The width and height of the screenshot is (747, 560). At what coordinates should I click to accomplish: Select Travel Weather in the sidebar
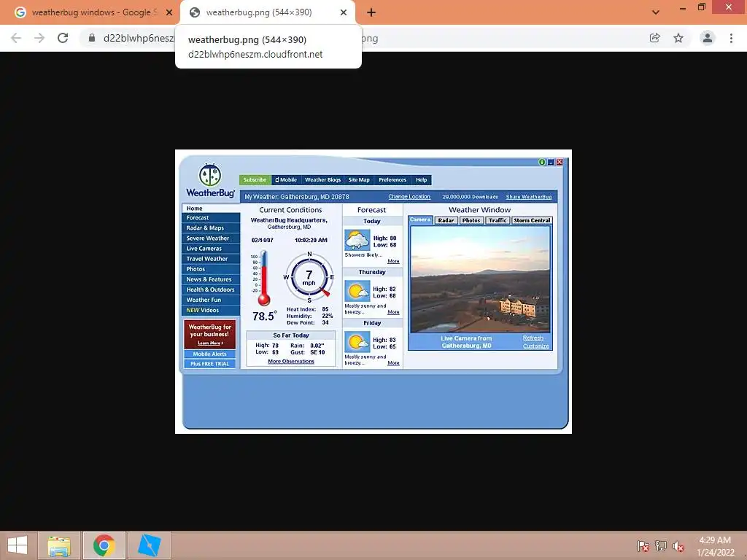click(211, 259)
